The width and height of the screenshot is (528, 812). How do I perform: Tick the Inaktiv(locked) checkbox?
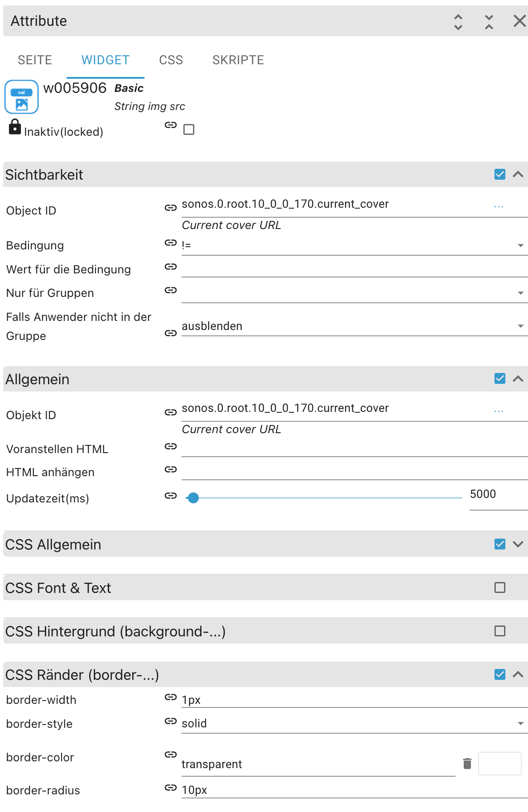point(189,130)
